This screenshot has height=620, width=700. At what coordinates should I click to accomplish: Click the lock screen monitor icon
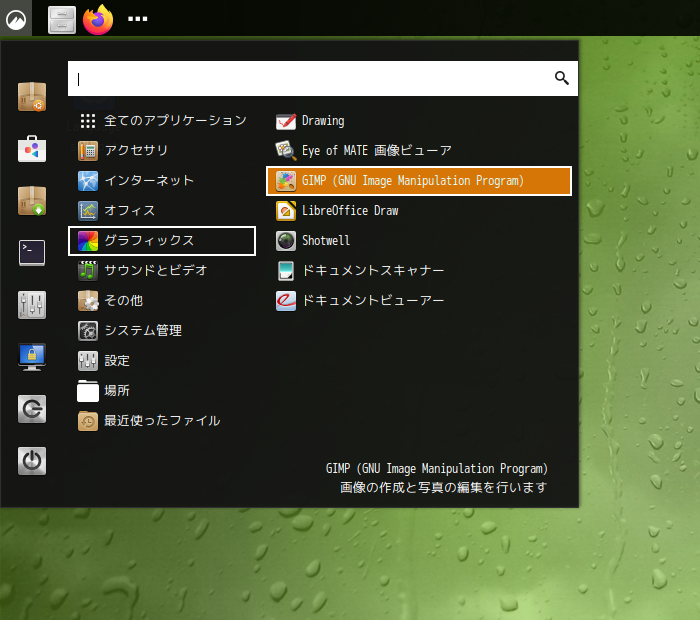click(x=32, y=357)
